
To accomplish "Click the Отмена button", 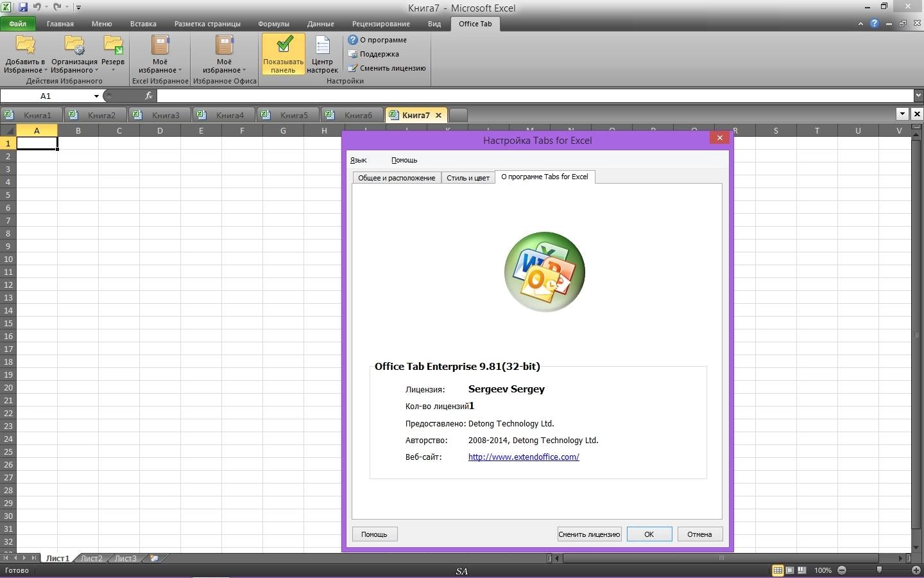I will click(x=699, y=534).
